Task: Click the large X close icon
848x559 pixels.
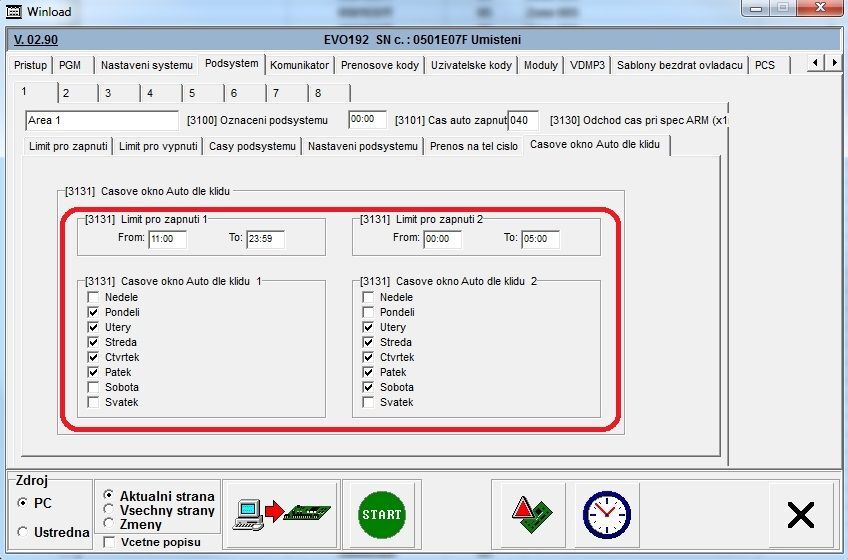Action: (x=801, y=514)
